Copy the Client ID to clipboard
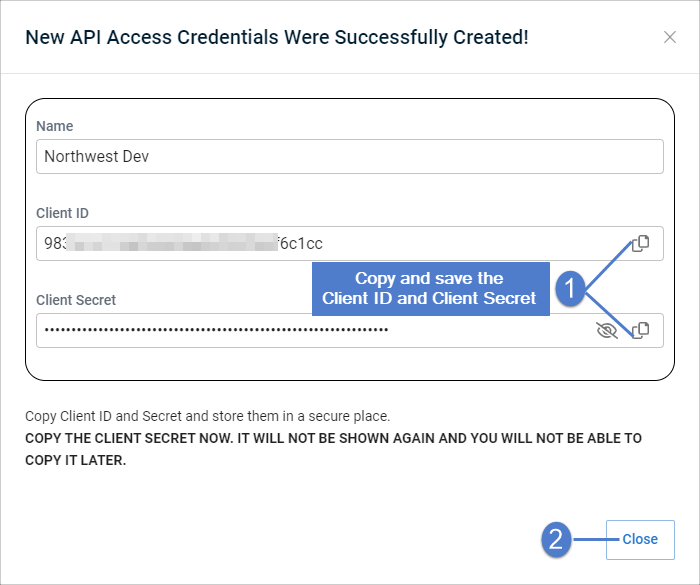 (x=641, y=243)
